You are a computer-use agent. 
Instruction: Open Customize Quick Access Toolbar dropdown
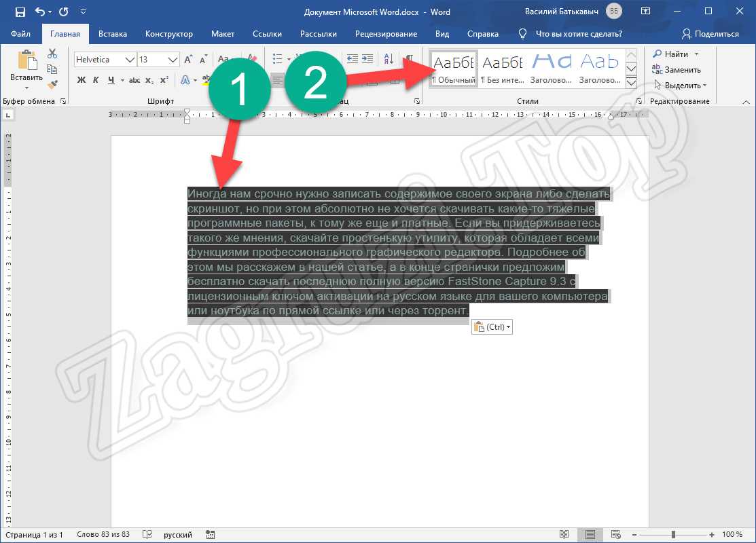(83, 12)
